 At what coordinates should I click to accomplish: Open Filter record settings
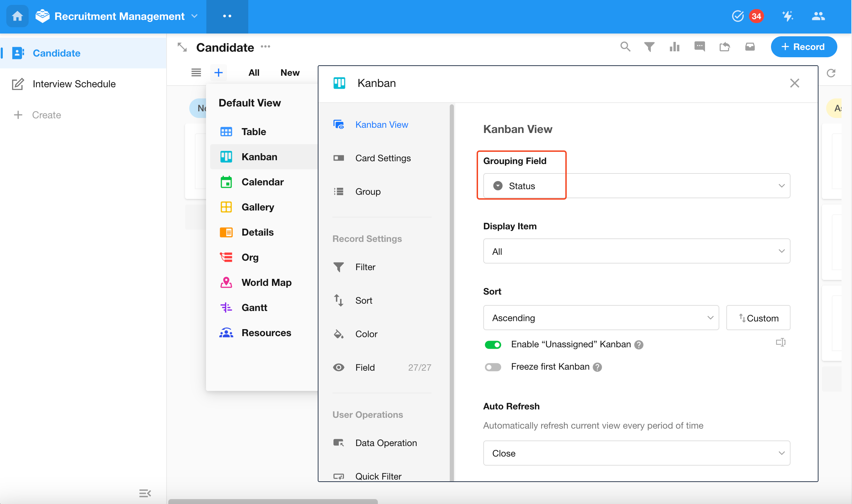point(382,267)
